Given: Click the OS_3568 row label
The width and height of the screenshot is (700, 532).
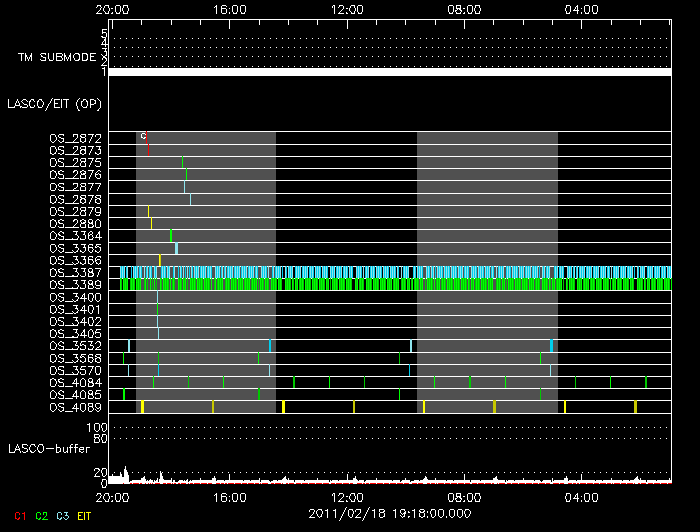Looking at the screenshot, I should [x=75, y=358].
